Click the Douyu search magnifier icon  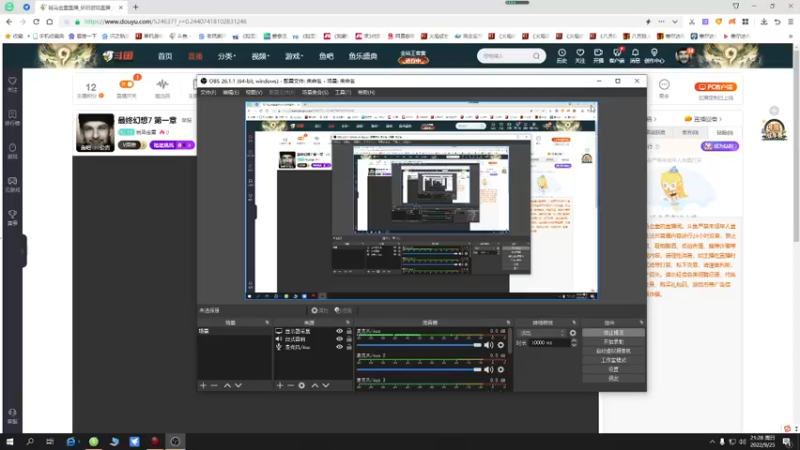point(536,56)
